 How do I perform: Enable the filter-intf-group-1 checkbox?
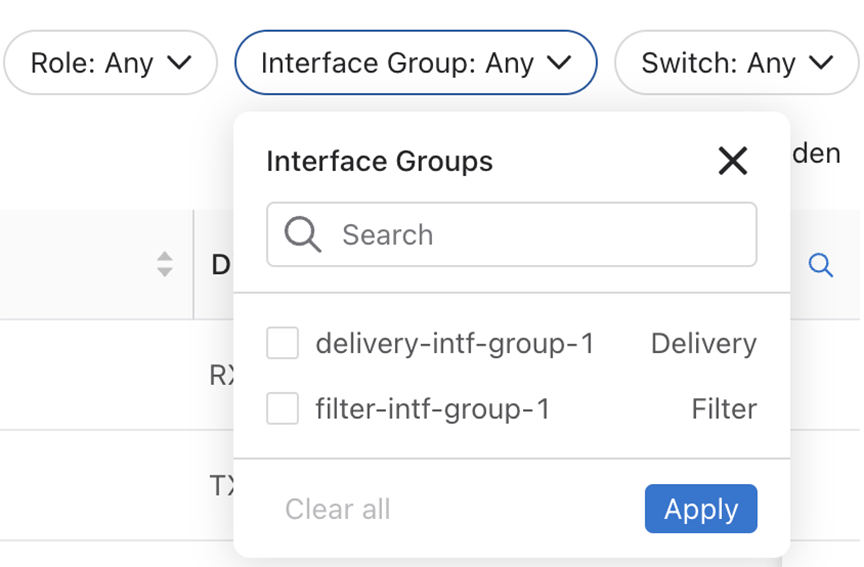pos(283,408)
